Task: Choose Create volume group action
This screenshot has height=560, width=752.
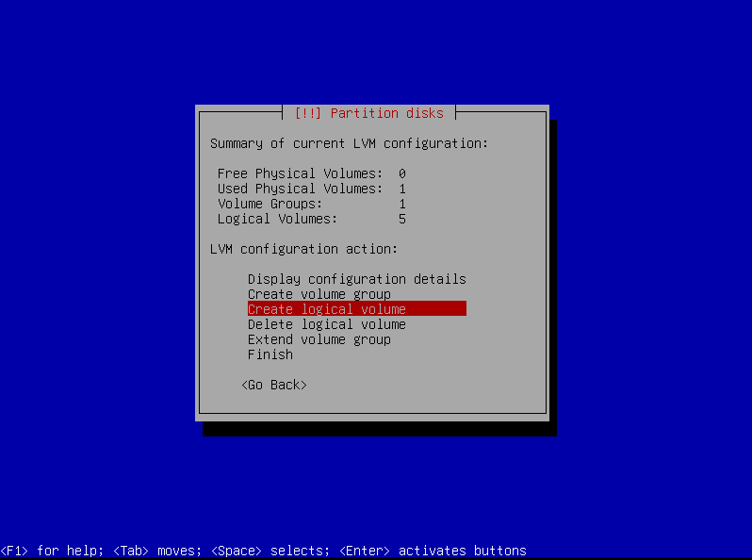Action: (x=319, y=294)
